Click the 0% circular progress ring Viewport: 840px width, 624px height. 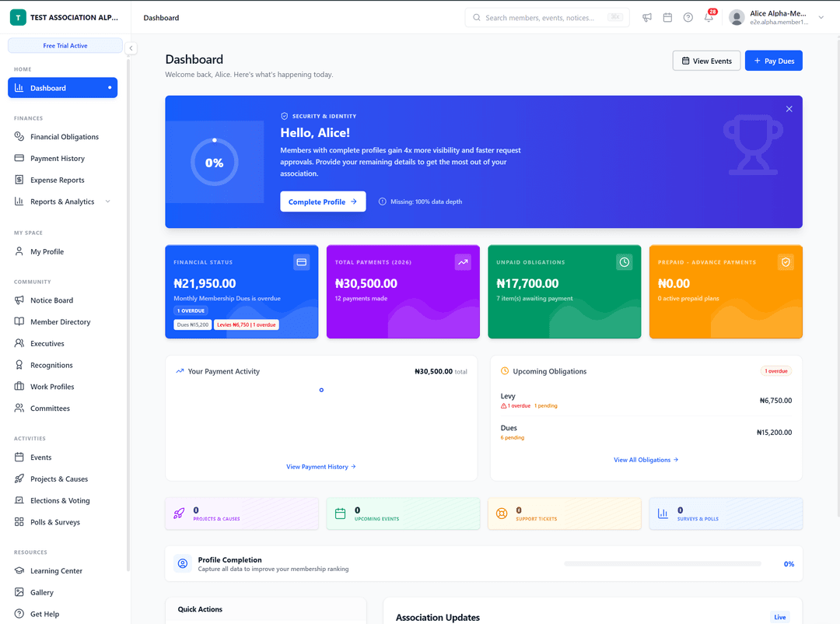pos(215,163)
